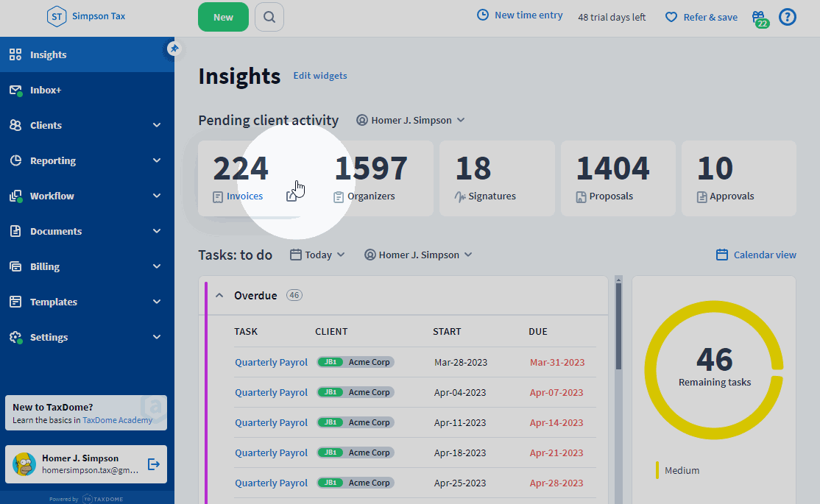The width and height of the screenshot is (820, 504).
Task: Click the calendar icon beside Today filter
Action: (x=295, y=255)
